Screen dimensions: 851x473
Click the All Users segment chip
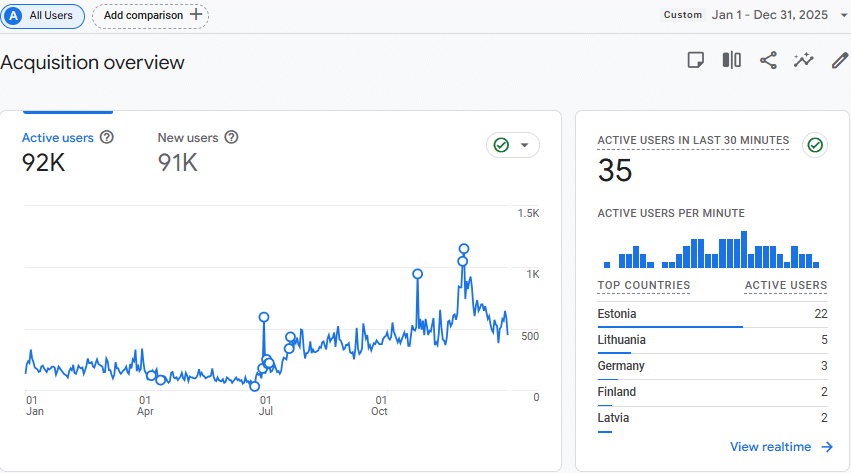pyautogui.click(x=43, y=16)
